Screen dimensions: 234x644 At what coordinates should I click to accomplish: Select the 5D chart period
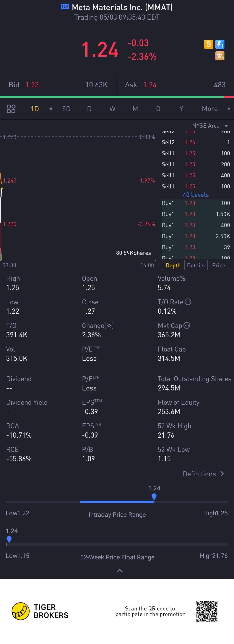(x=66, y=109)
